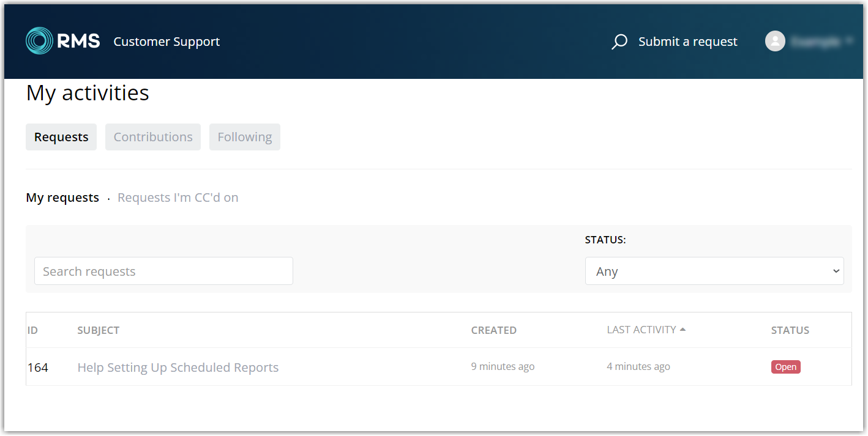Viewport: 868px width, 436px height.
Task: Switch to Requests I'm CC'd on view
Action: click(x=178, y=197)
